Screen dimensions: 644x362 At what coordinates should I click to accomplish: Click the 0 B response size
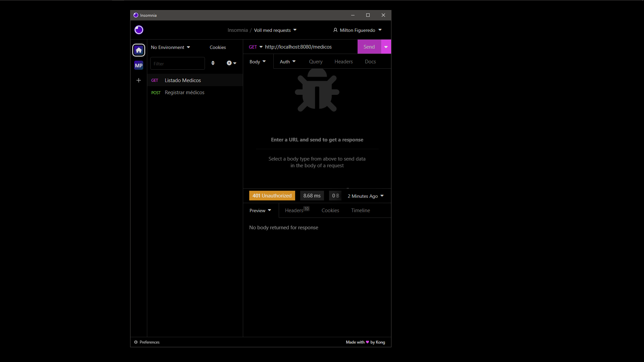[x=335, y=196]
